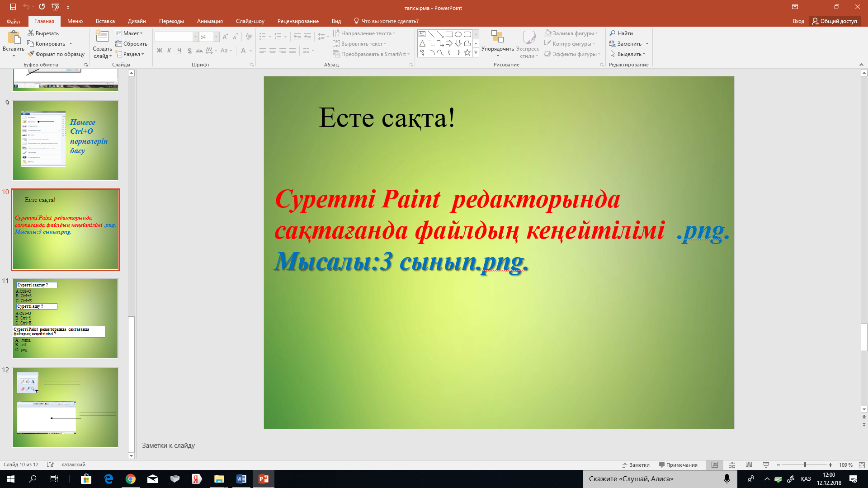Open Reading View from status bar
Viewport: 868px width, 488px height.
[x=749, y=465]
